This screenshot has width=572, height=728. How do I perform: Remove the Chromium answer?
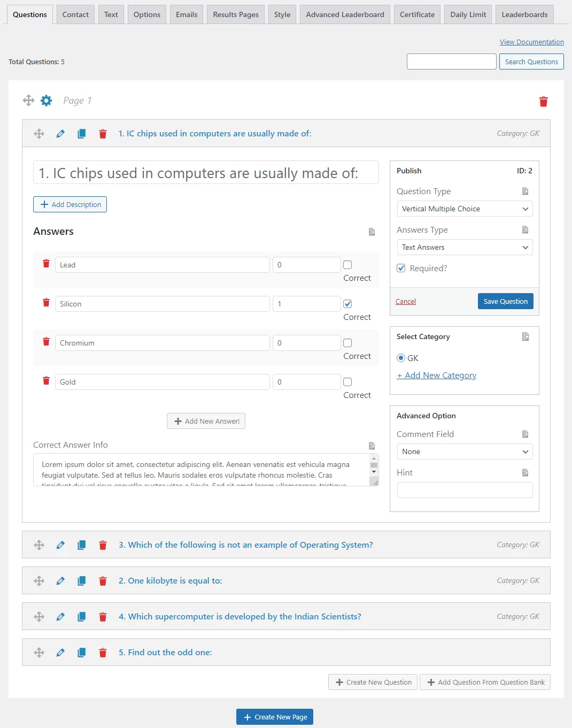tap(46, 342)
